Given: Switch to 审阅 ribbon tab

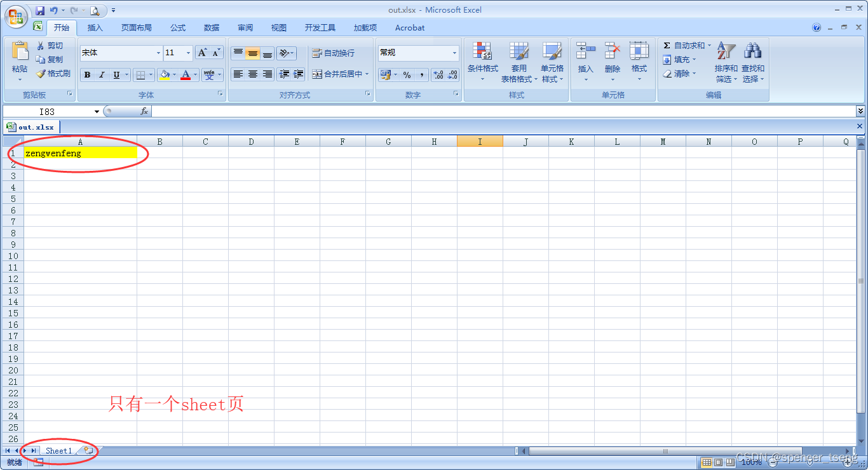Looking at the screenshot, I should pos(245,28).
